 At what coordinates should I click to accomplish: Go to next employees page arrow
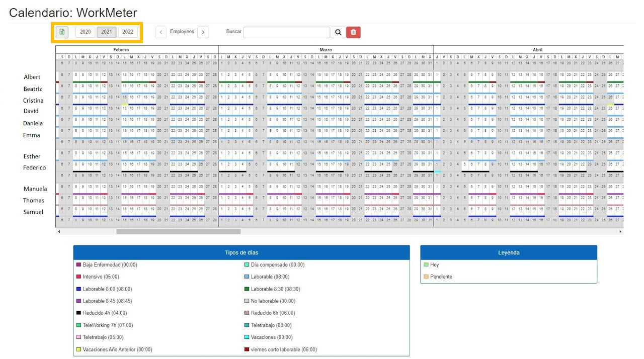(203, 32)
